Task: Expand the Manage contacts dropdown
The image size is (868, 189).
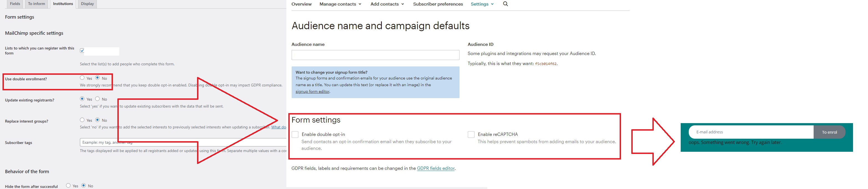Action: (x=340, y=4)
